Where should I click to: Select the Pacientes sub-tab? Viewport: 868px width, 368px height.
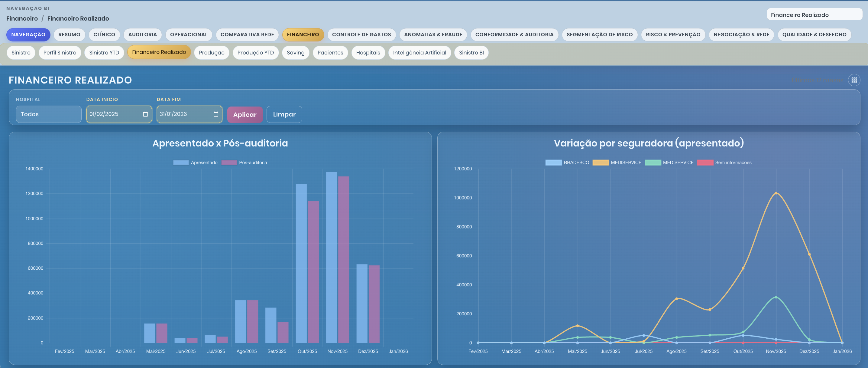click(x=330, y=52)
